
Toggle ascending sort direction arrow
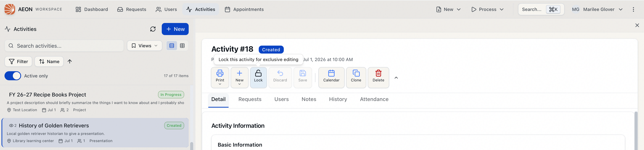point(69,61)
